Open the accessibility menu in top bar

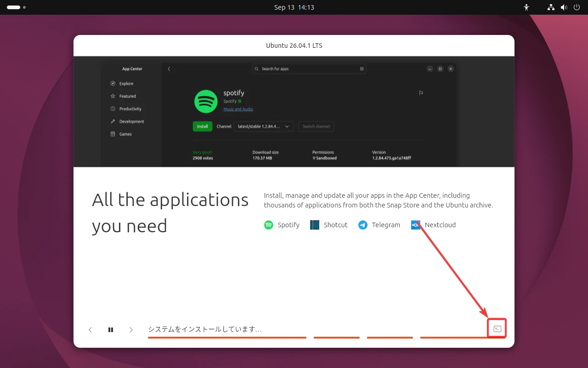coord(526,7)
